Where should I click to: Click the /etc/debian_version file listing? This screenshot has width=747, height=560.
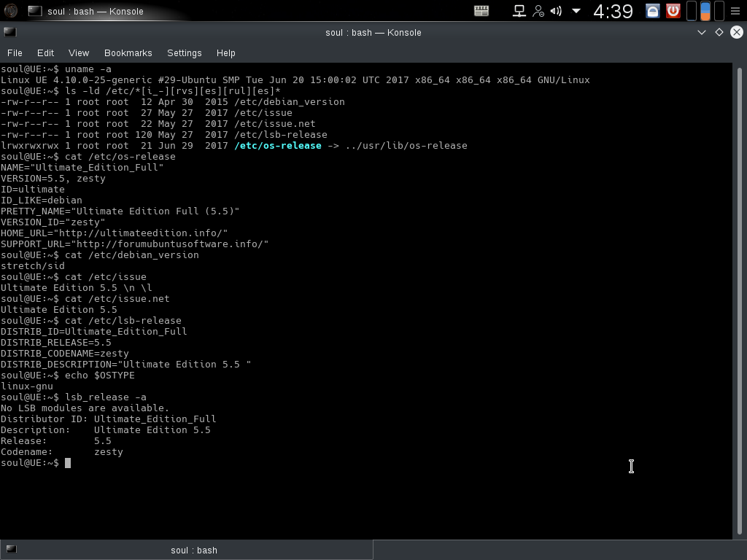[172, 102]
